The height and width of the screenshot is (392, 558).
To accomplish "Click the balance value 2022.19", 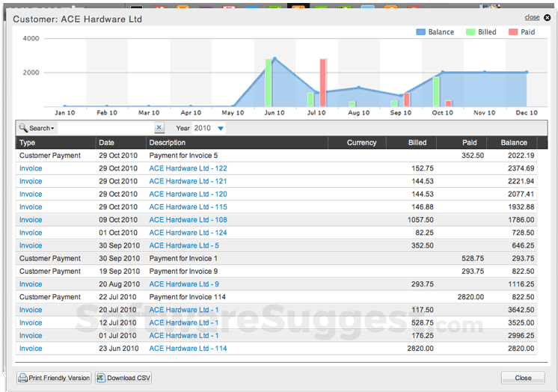I will pyautogui.click(x=521, y=156).
